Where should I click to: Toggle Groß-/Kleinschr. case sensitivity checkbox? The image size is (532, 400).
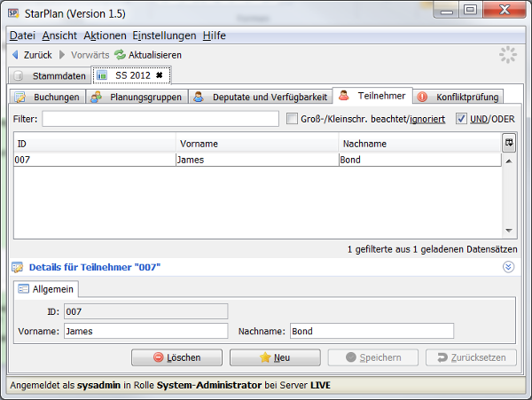(292, 119)
